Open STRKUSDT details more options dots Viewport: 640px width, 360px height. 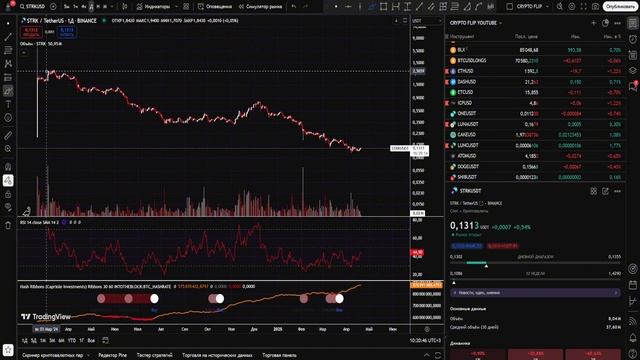click(618, 191)
